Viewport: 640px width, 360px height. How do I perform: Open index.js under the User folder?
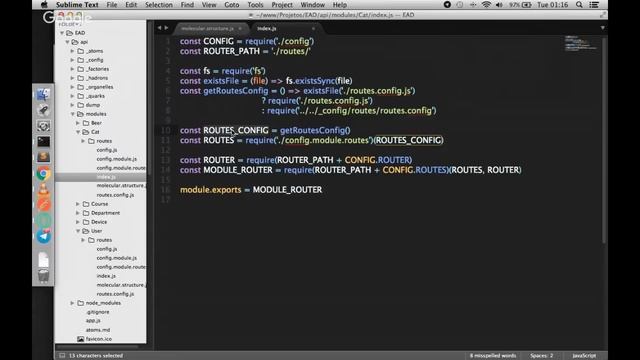click(106, 276)
